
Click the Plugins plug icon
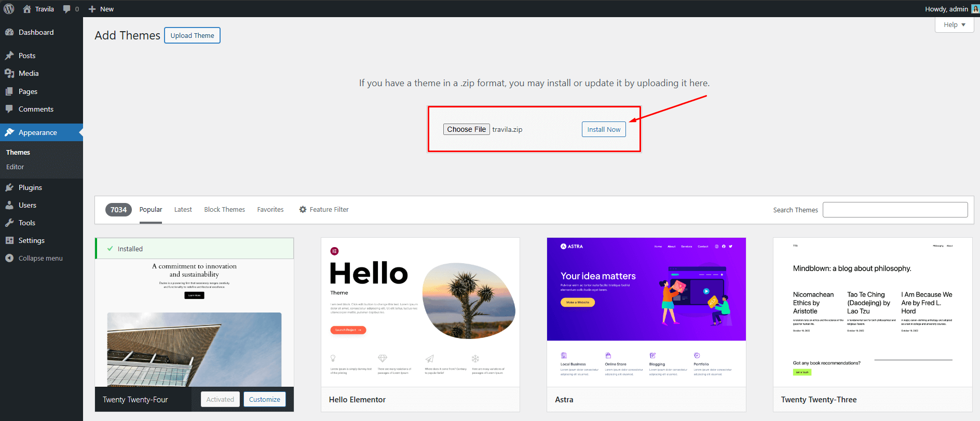pos(9,187)
